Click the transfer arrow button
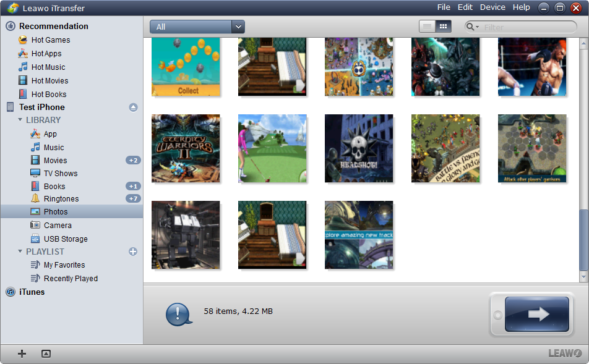 [x=537, y=314]
